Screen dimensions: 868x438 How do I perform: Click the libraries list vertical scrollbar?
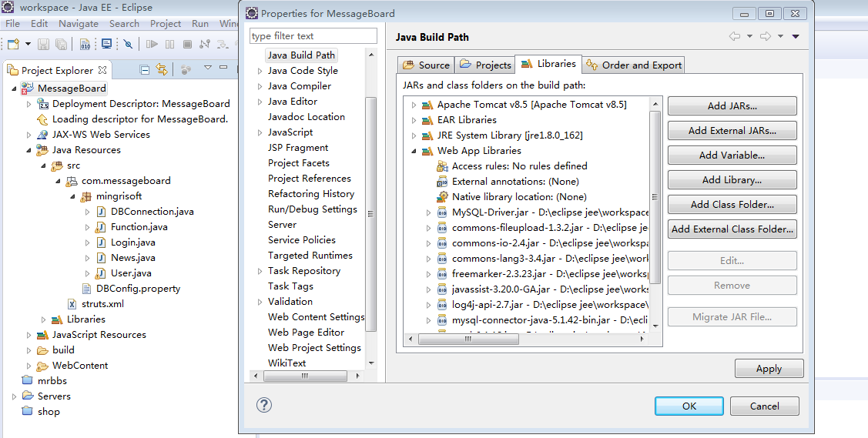coord(655,196)
